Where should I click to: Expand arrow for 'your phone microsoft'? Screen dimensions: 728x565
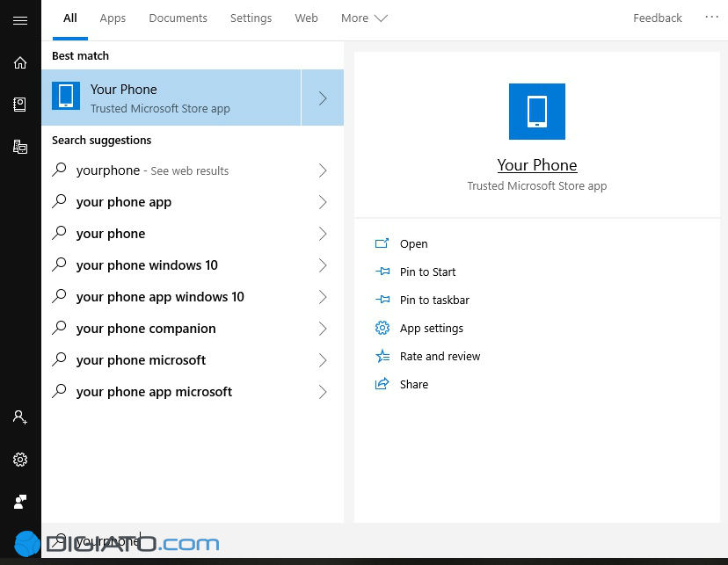(x=323, y=360)
